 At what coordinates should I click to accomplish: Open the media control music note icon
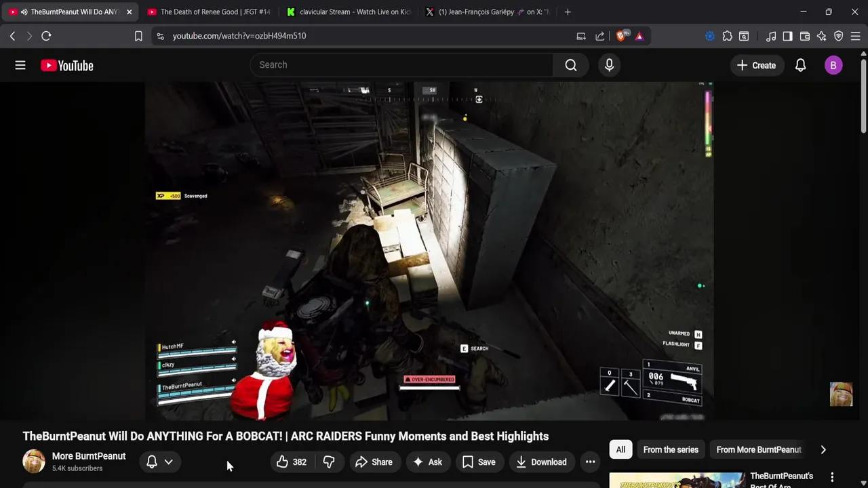click(x=771, y=36)
